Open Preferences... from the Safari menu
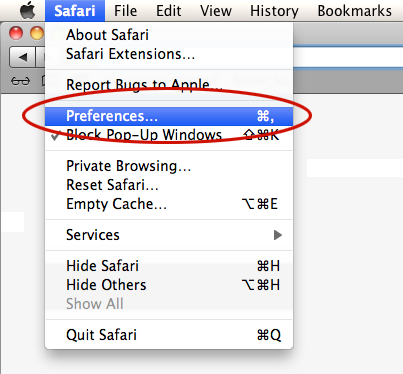Image resolution: width=403 pixels, height=374 pixels. (169, 116)
